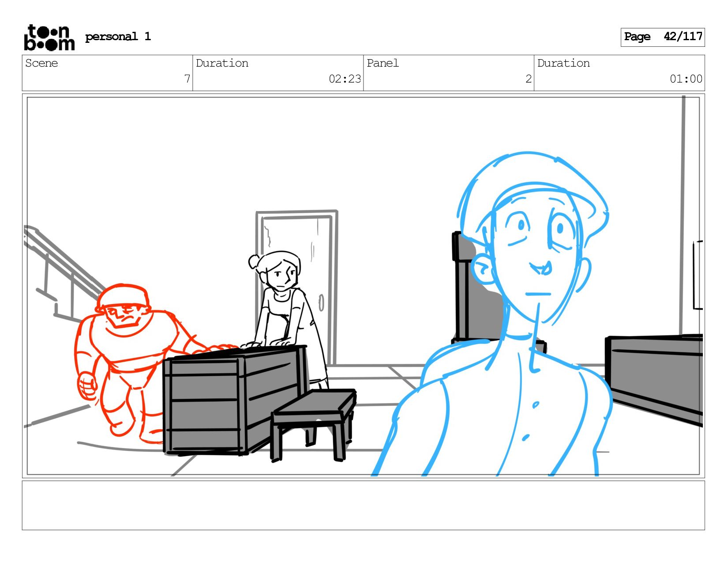728x563 pixels.
Task: Click the scene duration value '02:23'
Action: point(345,79)
